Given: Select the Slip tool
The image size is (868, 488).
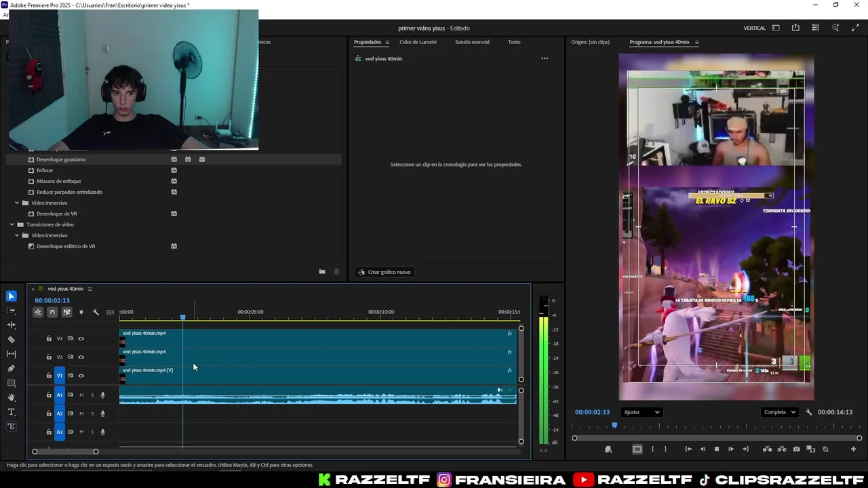Looking at the screenshot, I should [11, 354].
